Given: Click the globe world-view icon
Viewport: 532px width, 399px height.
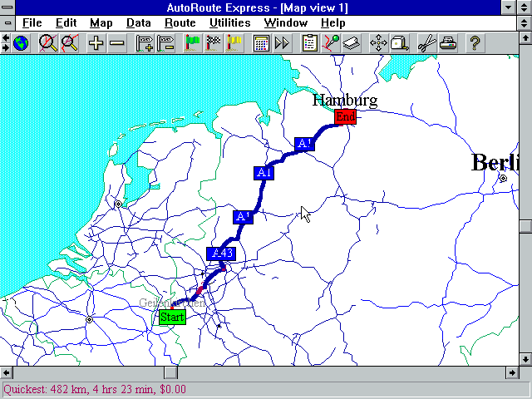Looking at the screenshot, I should pos(21,43).
